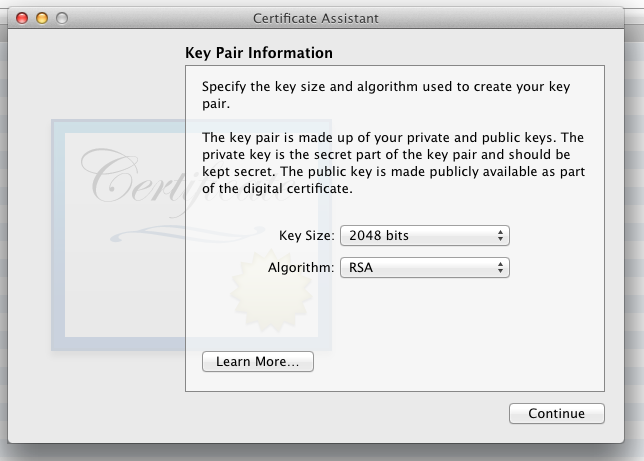Click the arrows on the Algorithm popup
The image size is (644, 461).
tap(501, 268)
